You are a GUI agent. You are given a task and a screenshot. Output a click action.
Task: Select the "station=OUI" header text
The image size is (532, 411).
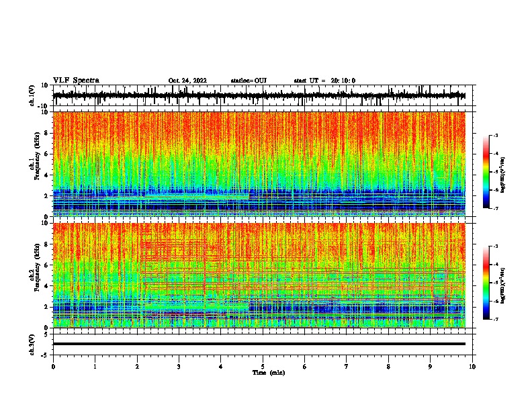coord(249,81)
